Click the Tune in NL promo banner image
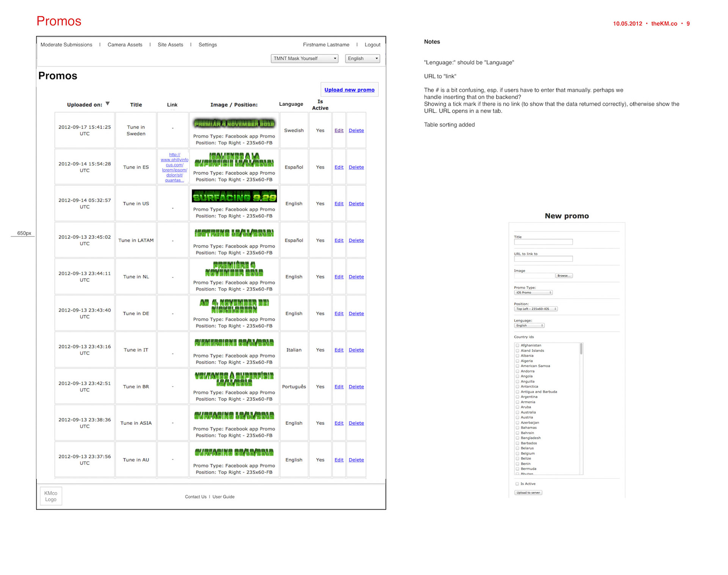The height and width of the screenshot is (575, 728). 234,269
